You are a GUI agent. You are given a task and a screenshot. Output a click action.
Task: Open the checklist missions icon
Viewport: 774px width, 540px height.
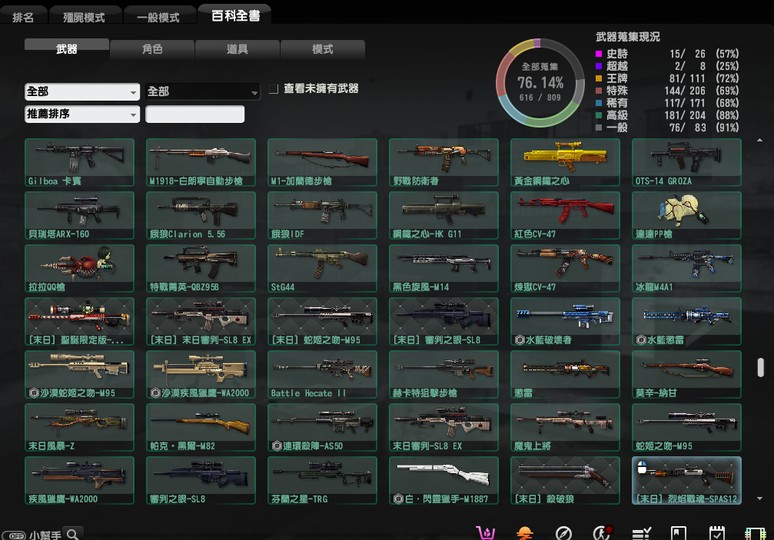[641, 532]
